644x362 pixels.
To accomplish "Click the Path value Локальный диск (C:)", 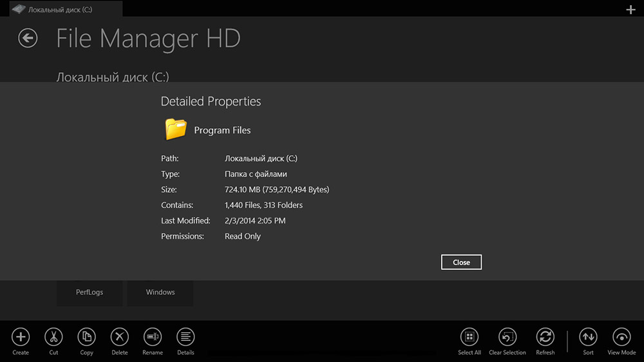I will coord(261,158).
